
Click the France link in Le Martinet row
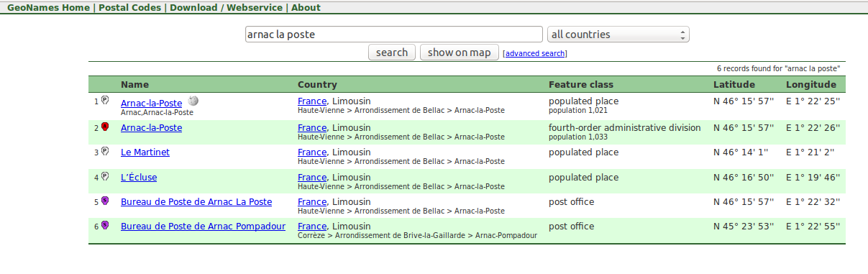coord(312,152)
